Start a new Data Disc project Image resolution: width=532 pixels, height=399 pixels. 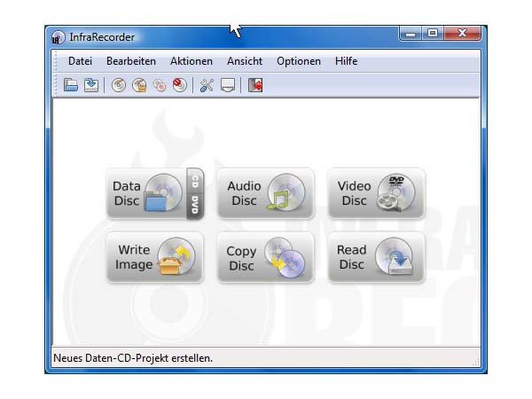pyautogui.click(x=145, y=193)
